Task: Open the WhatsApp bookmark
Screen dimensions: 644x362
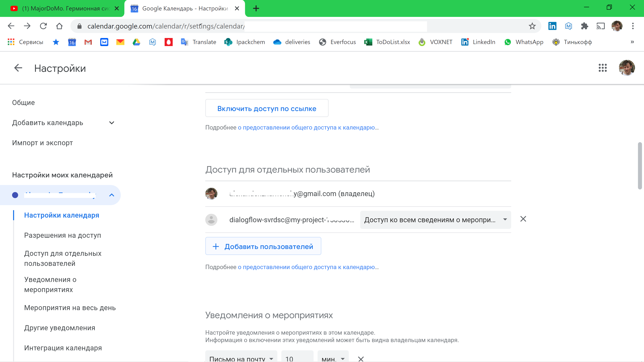Action: tap(524, 42)
